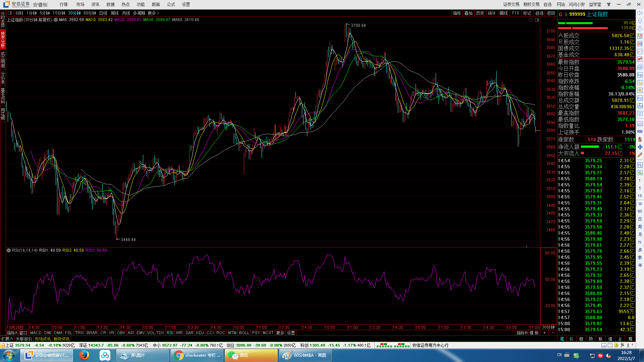Open the 指标B selector
Image resolution: width=644 pixels, height=362 pixels.
(x=522, y=333)
